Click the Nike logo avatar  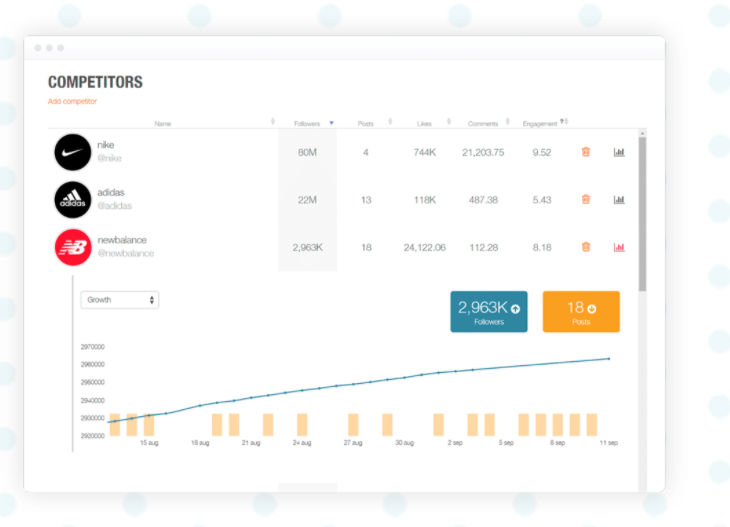pyautogui.click(x=73, y=152)
